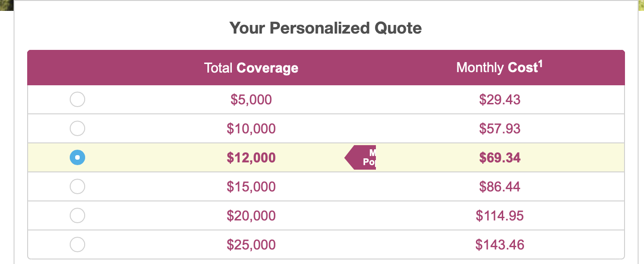Click the Total Coverage column header
The width and height of the screenshot is (644, 264).
click(x=251, y=68)
